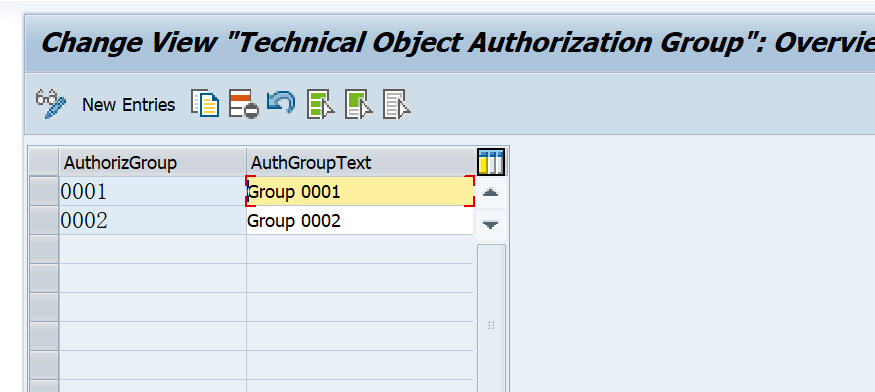
Task: Click the Select Block icon
Action: click(x=359, y=104)
